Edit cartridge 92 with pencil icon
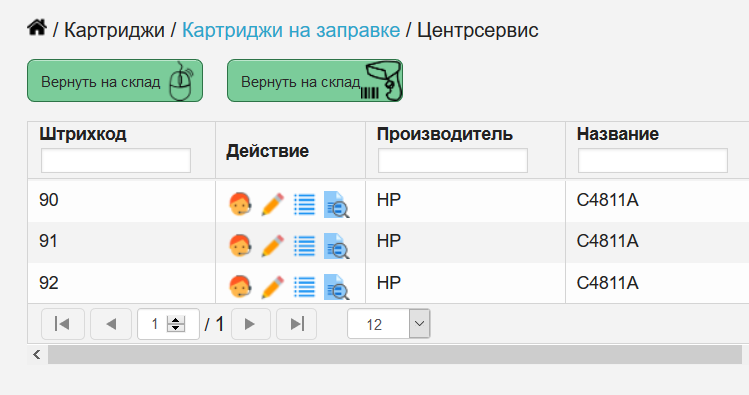 (272, 287)
